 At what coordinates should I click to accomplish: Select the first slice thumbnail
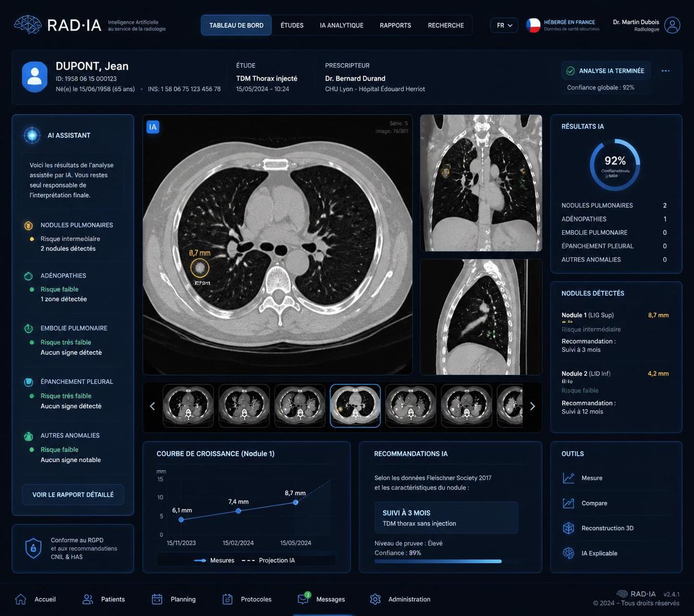pyautogui.click(x=188, y=406)
